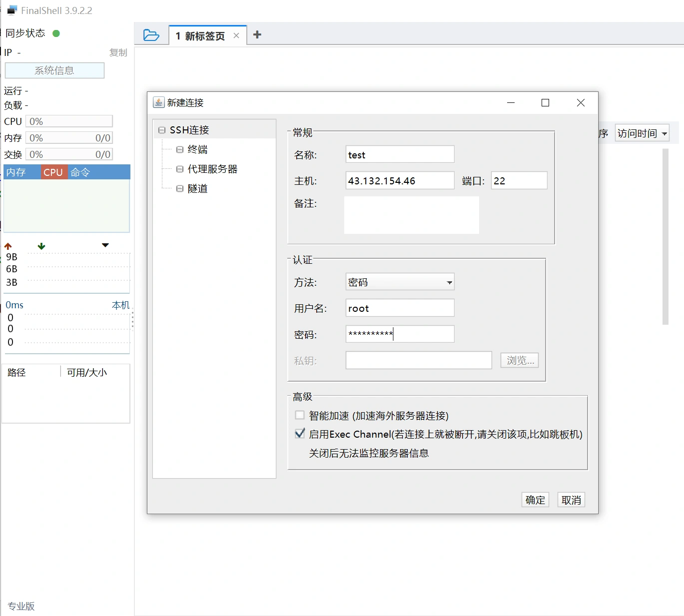
Task: Open the 访问时间 sort dropdown
Action: pos(642,133)
